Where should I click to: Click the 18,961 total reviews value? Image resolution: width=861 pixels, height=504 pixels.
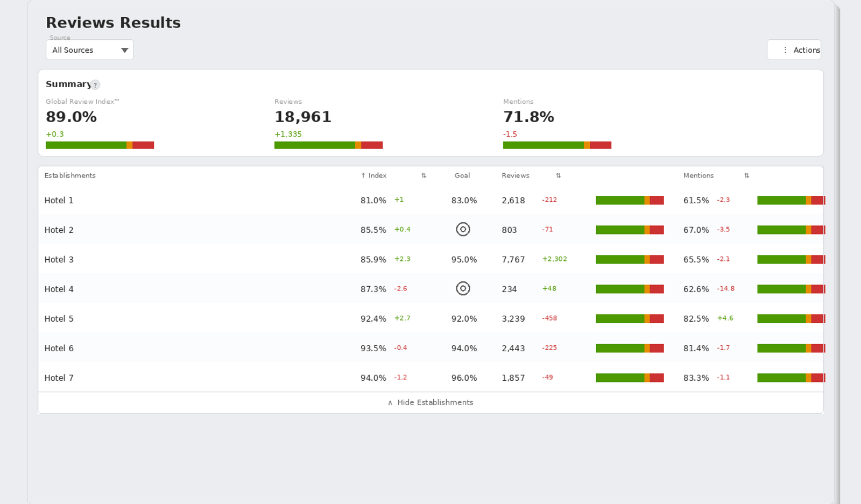303,117
